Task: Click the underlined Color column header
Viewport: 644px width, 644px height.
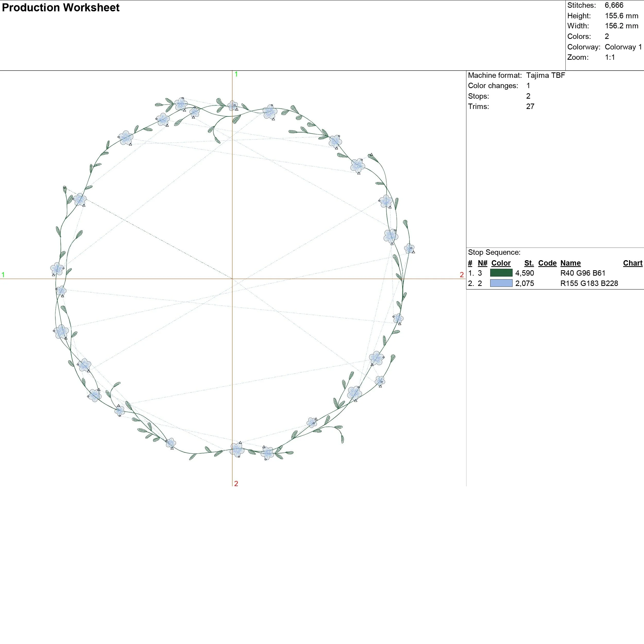Action: click(x=501, y=263)
